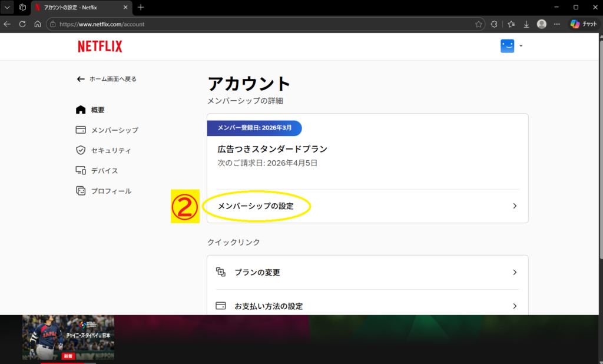Click chevron on お支払い方法の設定 row
603x364 pixels.
click(x=515, y=306)
